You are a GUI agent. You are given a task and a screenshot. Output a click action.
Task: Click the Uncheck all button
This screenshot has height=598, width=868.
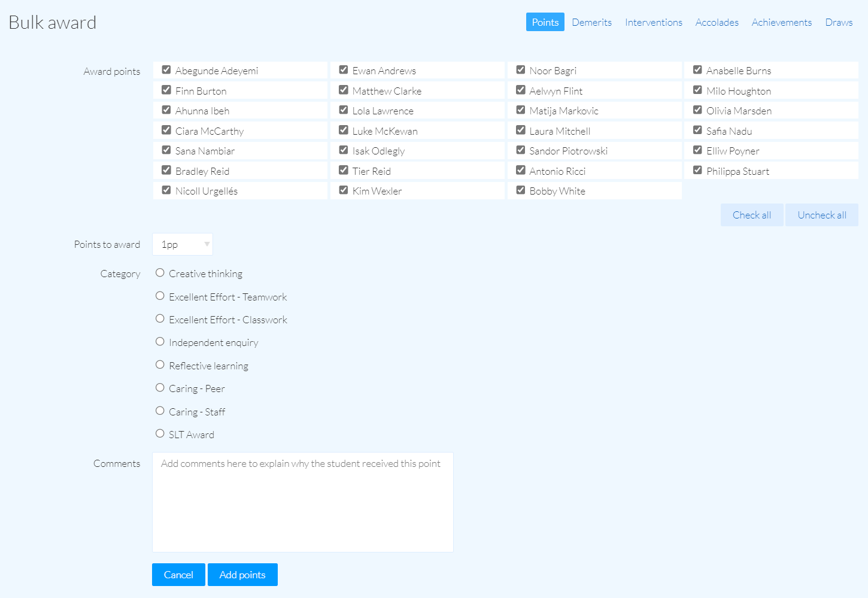[x=821, y=215]
